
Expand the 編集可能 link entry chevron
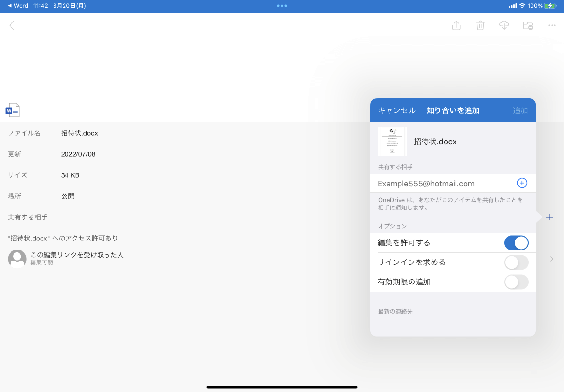click(552, 259)
